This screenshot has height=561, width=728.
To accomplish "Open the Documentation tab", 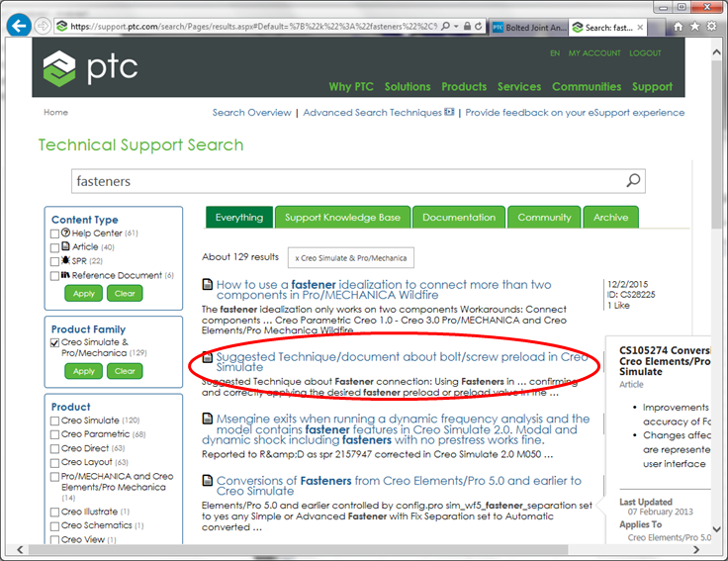I will [459, 218].
